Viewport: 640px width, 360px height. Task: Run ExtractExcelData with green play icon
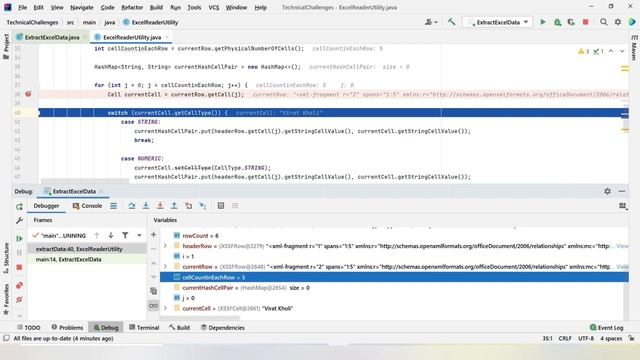click(x=543, y=22)
